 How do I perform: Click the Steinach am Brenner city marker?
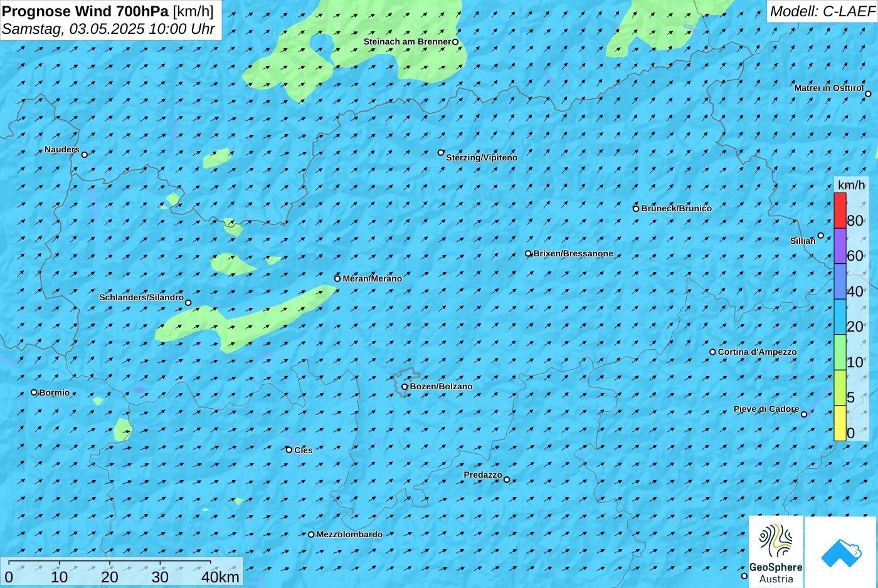[x=455, y=42]
